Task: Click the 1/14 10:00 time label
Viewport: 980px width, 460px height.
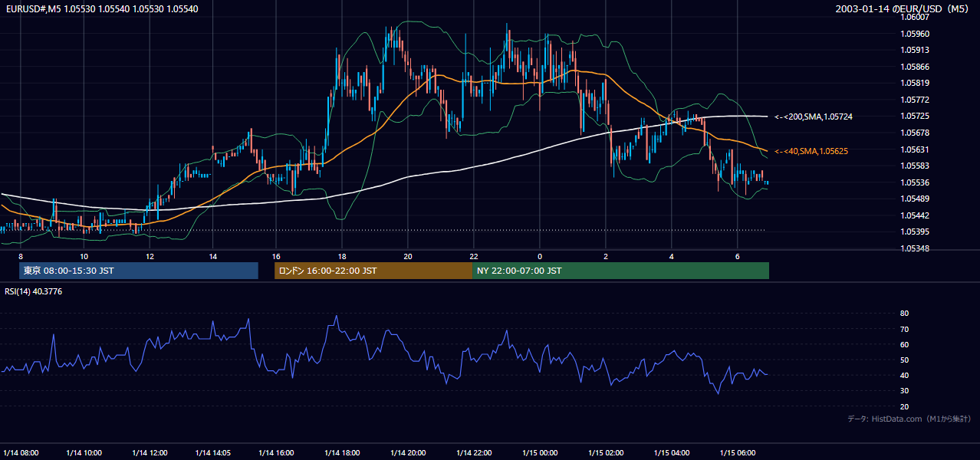Action: [x=84, y=452]
